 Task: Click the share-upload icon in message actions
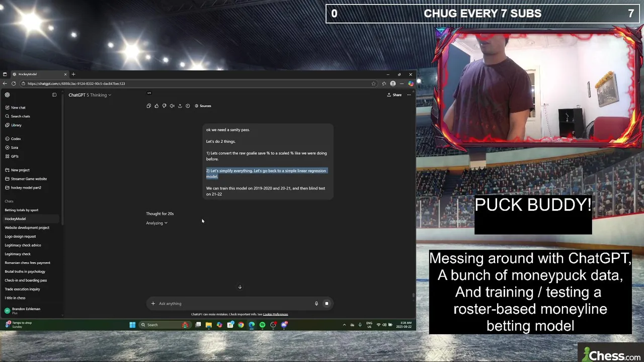[x=180, y=106]
